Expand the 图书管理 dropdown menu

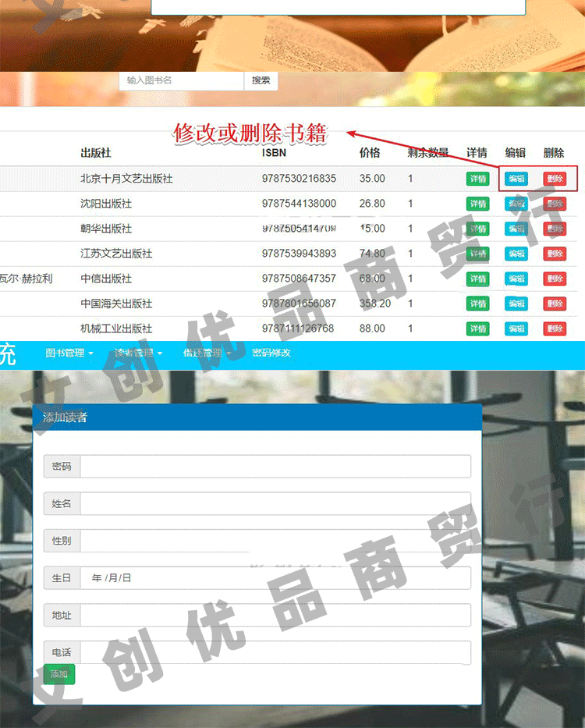pyautogui.click(x=69, y=353)
